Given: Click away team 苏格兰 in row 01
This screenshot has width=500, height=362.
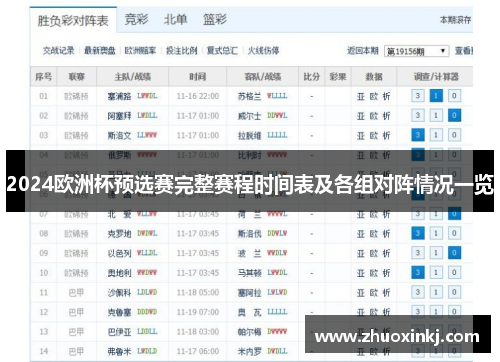Looking at the screenshot, I should [x=249, y=96].
